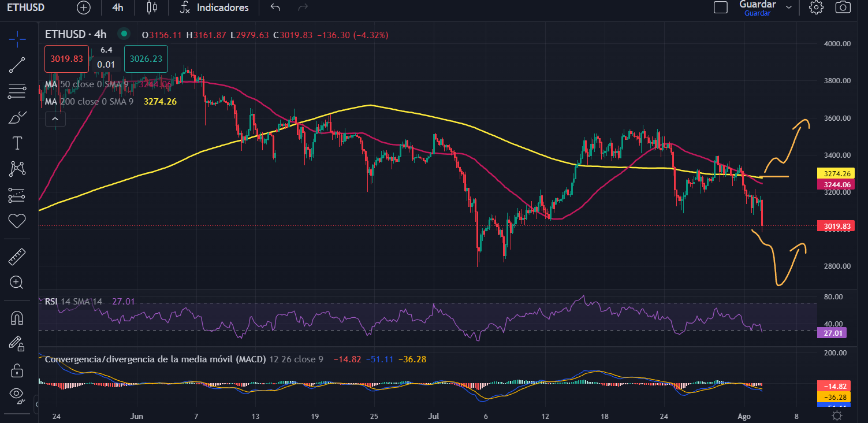
Task: Select the trend line drawing tool
Action: coord(17,65)
